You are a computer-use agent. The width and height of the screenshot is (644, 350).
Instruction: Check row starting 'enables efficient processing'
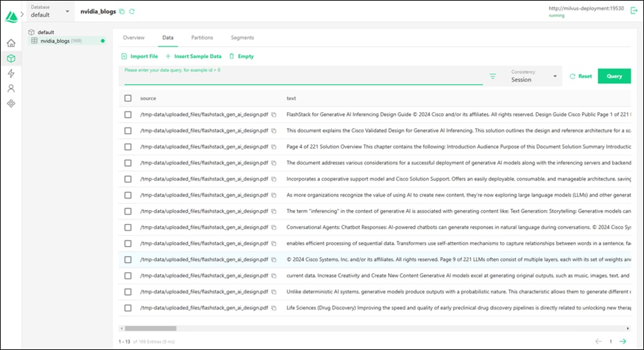[128, 243]
